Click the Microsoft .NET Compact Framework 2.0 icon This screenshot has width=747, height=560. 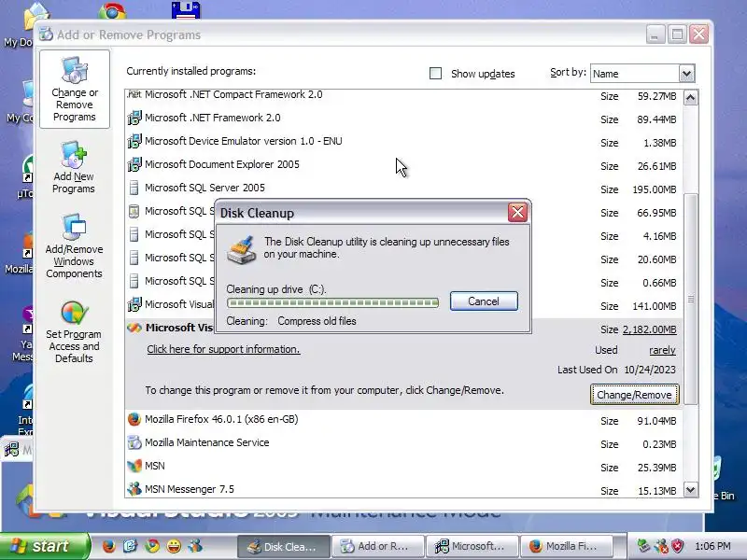134,94
